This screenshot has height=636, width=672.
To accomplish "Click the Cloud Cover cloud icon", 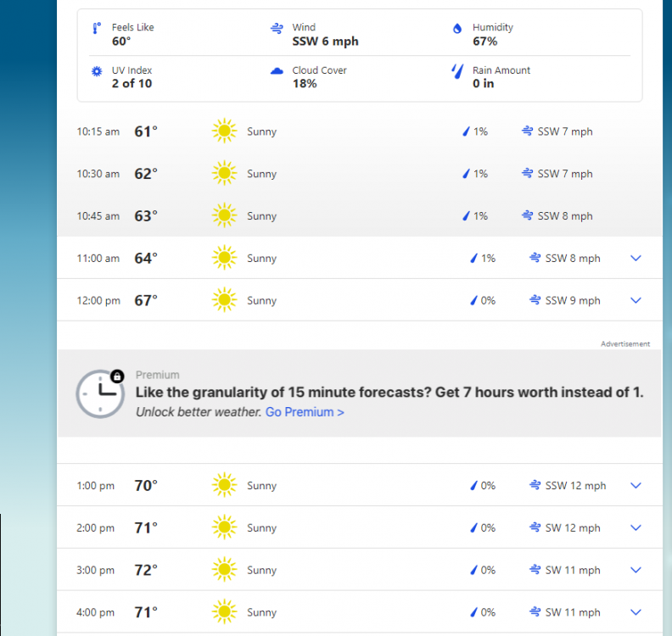I will pos(277,71).
